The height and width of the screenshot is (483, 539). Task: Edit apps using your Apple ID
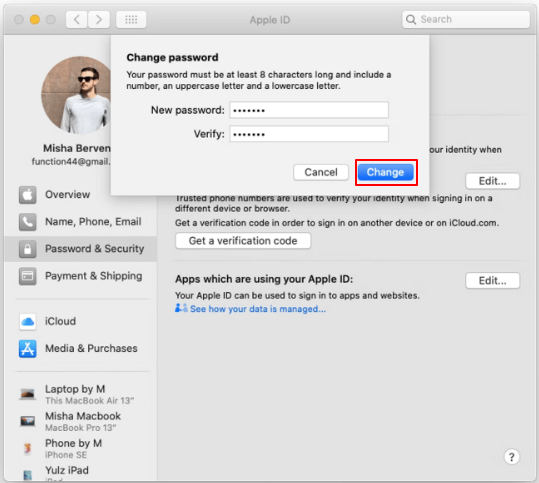(493, 281)
